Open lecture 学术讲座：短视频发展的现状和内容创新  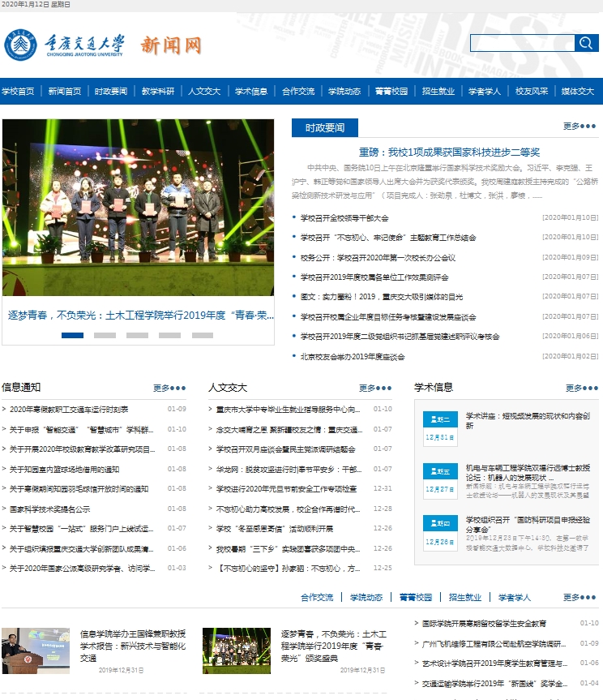pyautogui.click(x=528, y=420)
